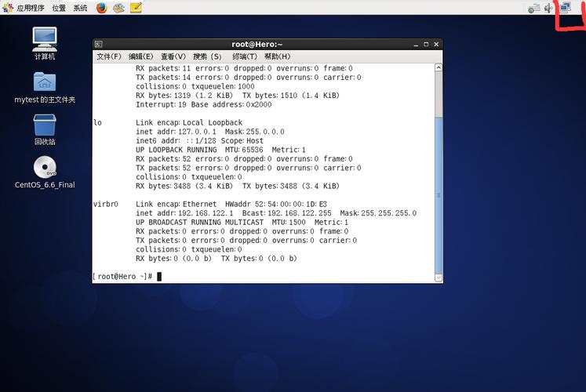Open the terminal 帮助(H) menu

coord(277,56)
